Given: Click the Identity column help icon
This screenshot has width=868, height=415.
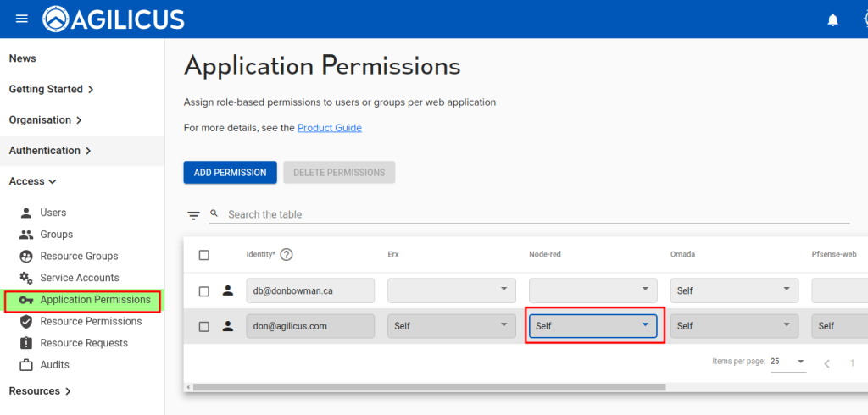Looking at the screenshot, I should point(287,254).
